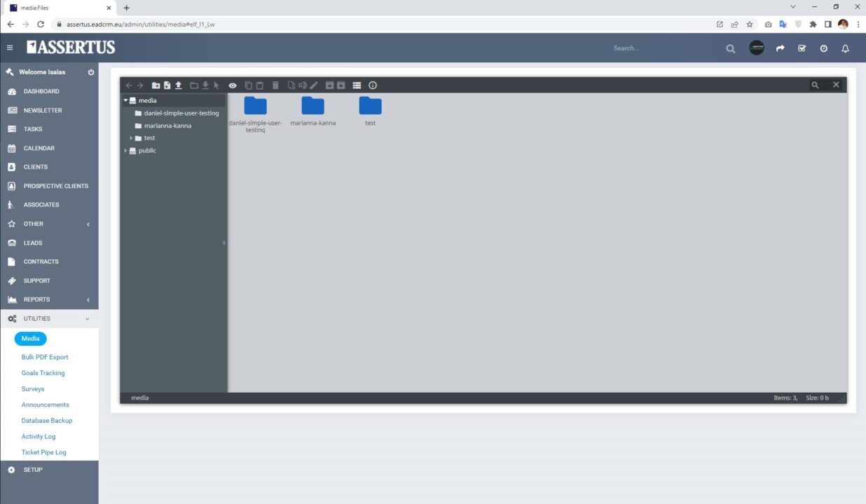This screenshot has height=504, width=866.
Task: Select marianna-kanna in the folder tree
Action: coord(167,125)
